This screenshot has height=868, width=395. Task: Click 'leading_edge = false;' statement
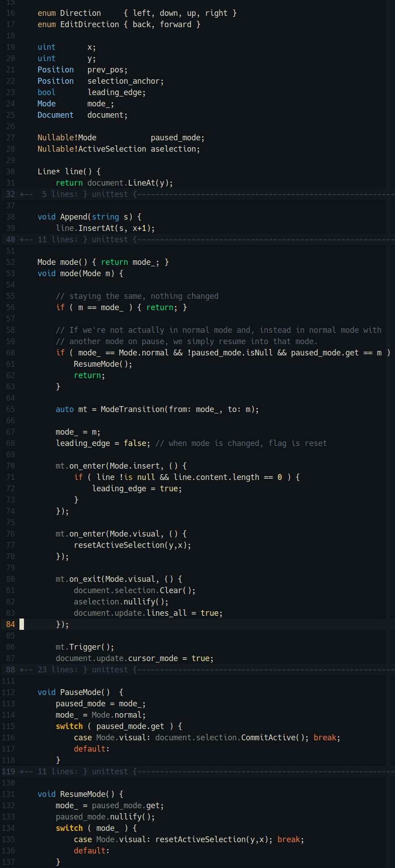(103, 443)
